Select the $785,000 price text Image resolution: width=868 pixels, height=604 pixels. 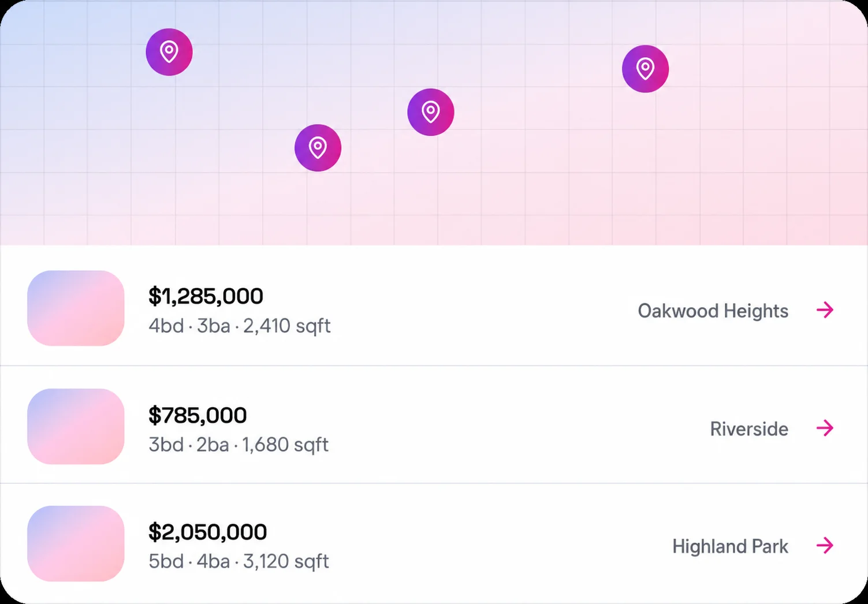(198, 415)
